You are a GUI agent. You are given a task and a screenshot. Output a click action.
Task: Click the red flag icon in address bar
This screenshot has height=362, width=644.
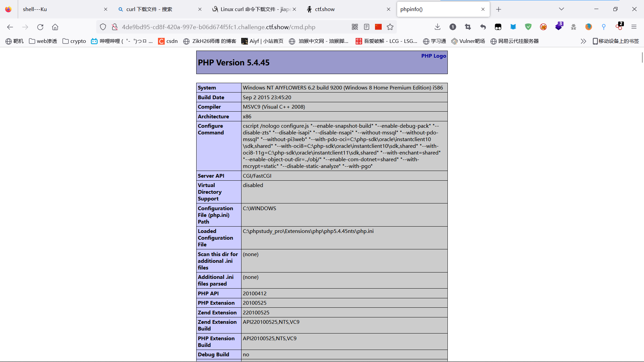(378, 27)
